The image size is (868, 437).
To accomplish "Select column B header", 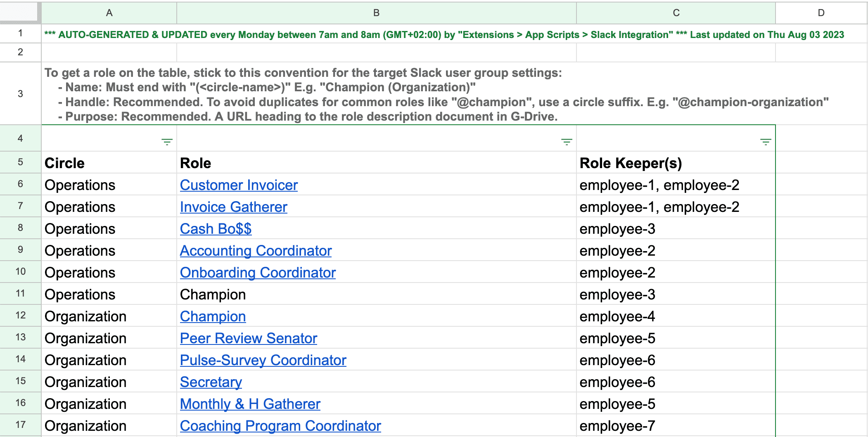I will (x=376, y=13).
